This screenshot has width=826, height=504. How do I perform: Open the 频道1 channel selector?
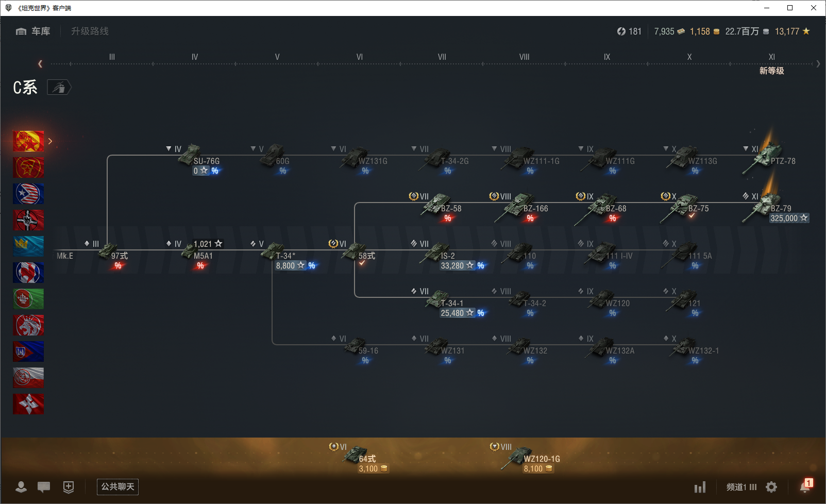pyautogui.click(x=741, y=487)
